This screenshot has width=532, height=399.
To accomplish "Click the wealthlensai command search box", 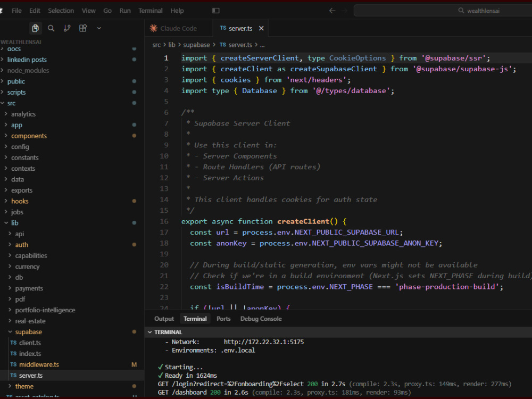I will tap(443, 11).
